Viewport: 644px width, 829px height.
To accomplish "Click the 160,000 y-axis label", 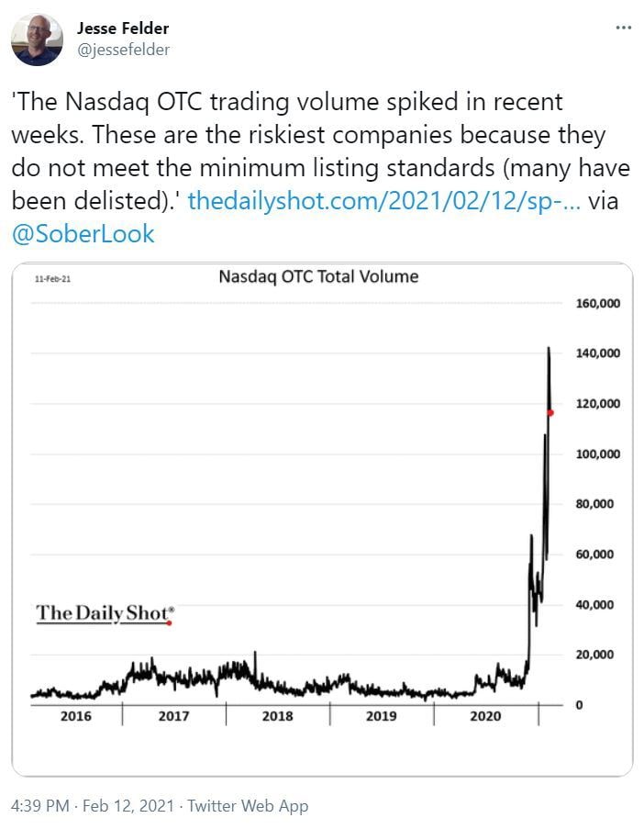I will (597, 304).
